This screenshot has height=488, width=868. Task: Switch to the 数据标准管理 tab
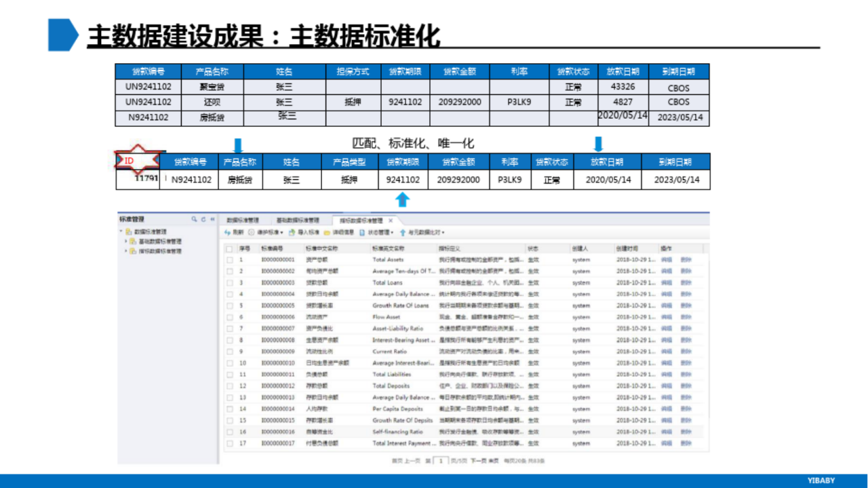click(243, 221)
